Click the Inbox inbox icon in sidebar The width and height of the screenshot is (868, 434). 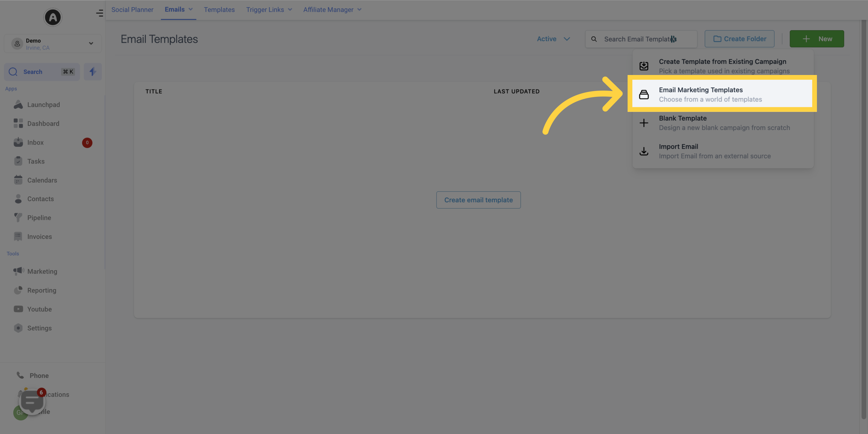(17, 143)
